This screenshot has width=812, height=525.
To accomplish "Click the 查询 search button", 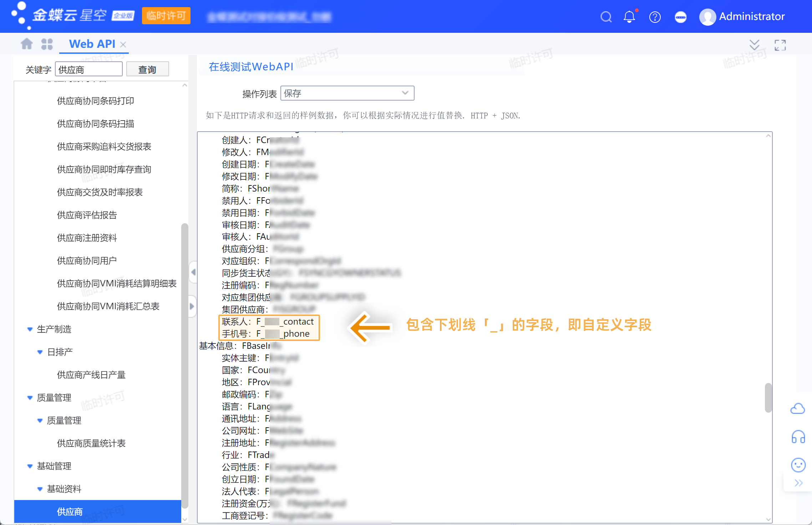I will pyautogui.click(x=147, y=70).
